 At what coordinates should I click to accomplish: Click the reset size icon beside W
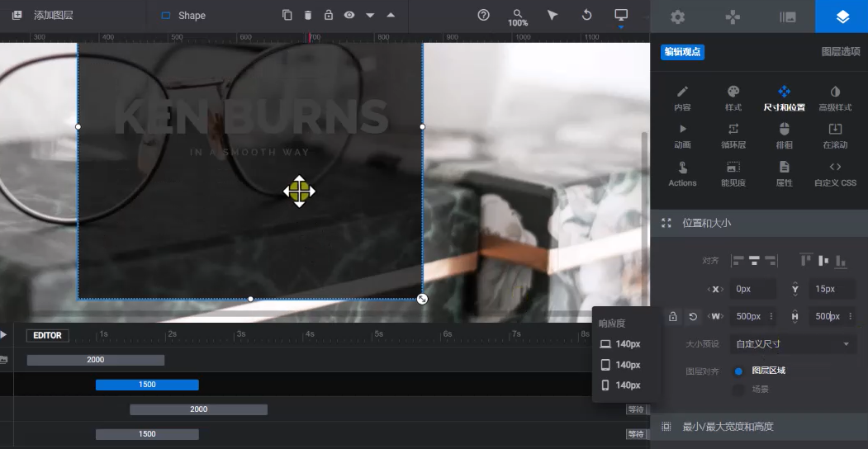coord(693,316)
